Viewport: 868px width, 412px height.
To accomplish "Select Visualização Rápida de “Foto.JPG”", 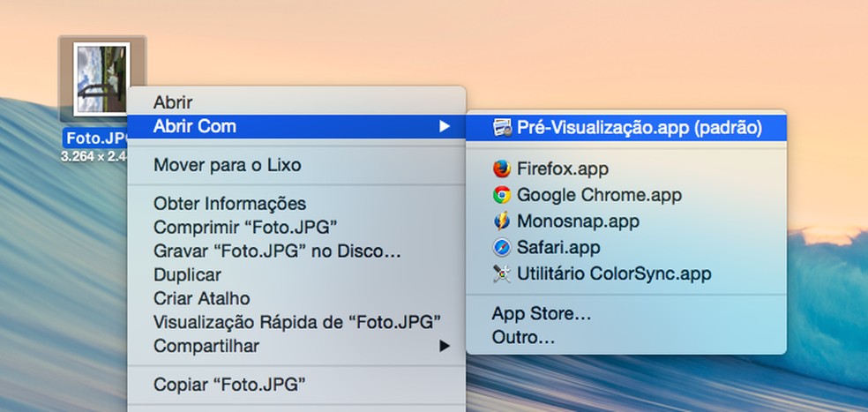I will tap(296, 322).
